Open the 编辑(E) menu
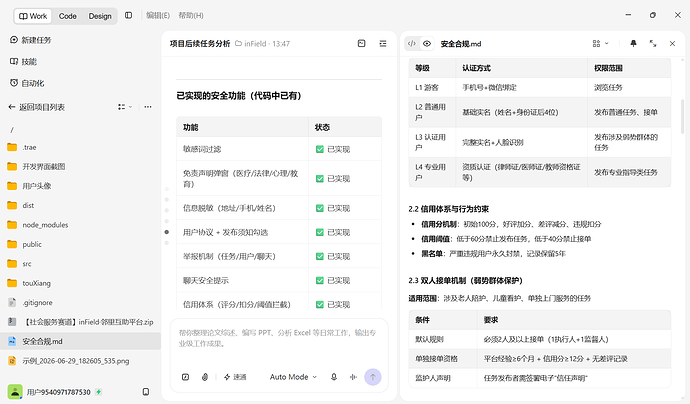 (158, 15)
